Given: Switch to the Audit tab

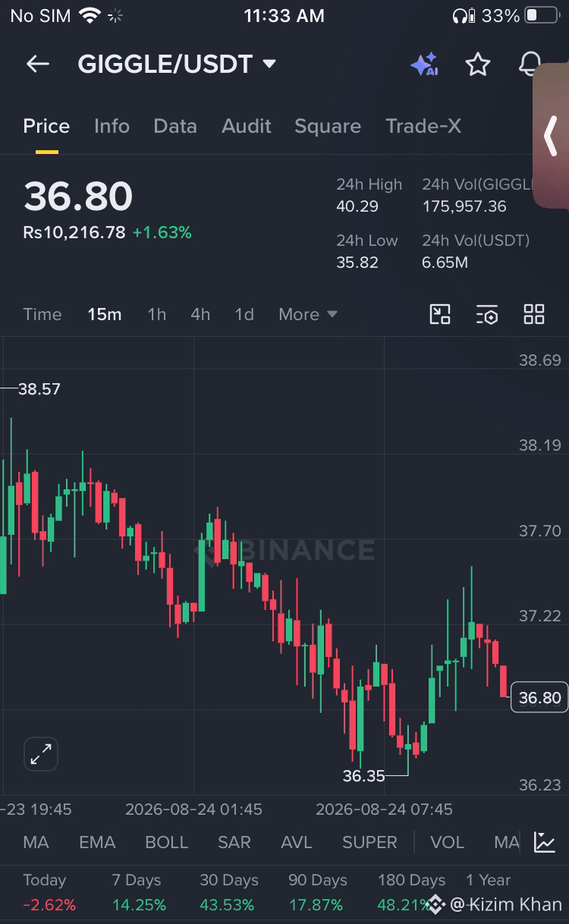Looking at the screenshot, I should 247,126.
